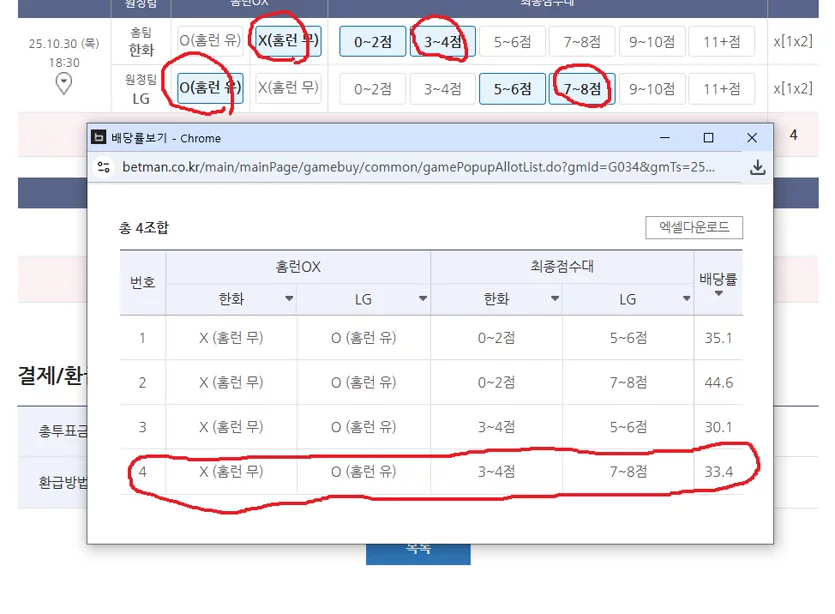Deselect LG 7~8점 score range
Screen dimensions: 835x614
pos(582,88)
